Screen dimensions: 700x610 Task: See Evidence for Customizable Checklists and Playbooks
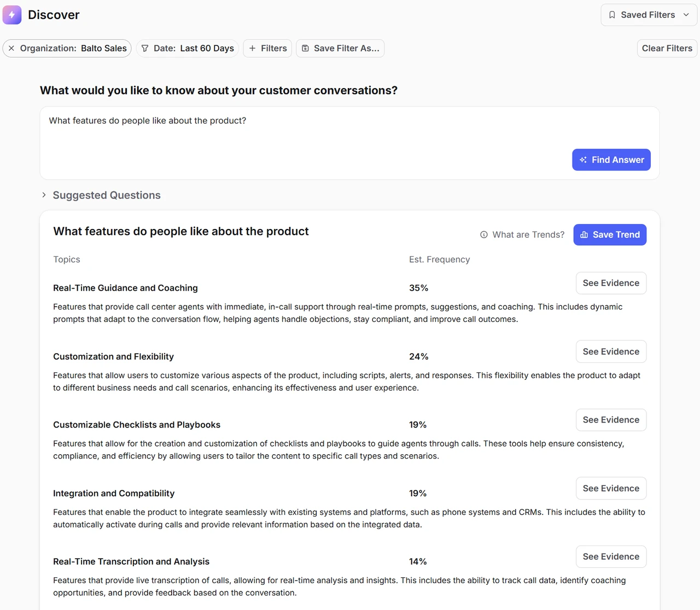tap(611, 420)
